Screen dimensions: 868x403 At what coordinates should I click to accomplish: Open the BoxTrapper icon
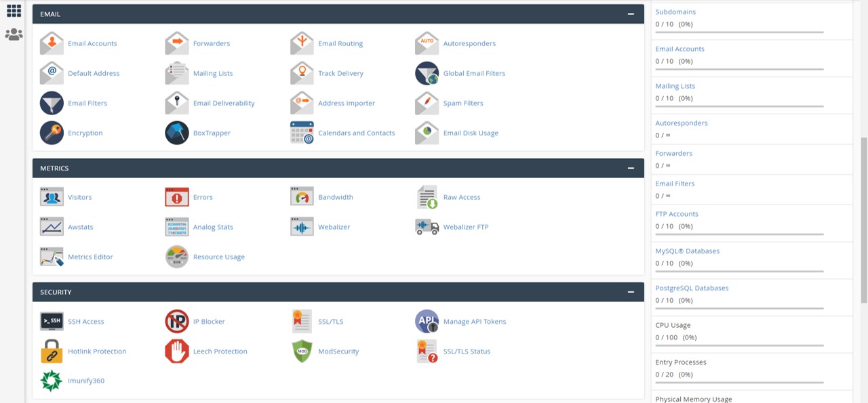click(x=177, y=133)
